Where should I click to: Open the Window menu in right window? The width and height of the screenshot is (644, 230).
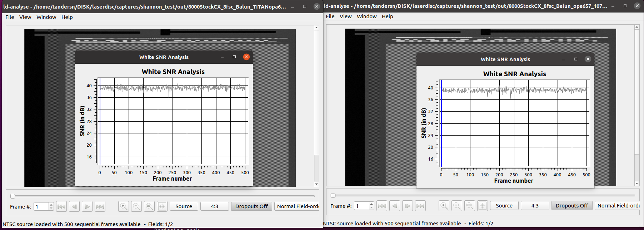tap(366, 16)
